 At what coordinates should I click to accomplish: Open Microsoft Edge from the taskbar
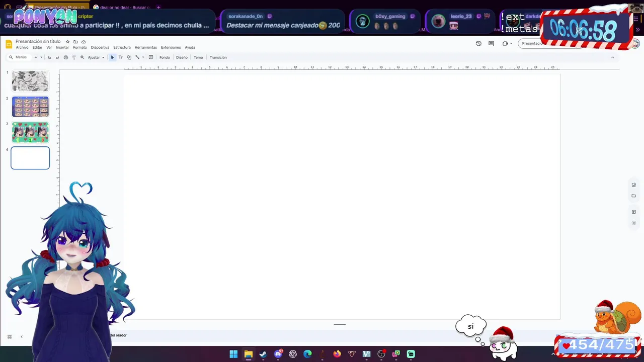click(x=307, y=354)
